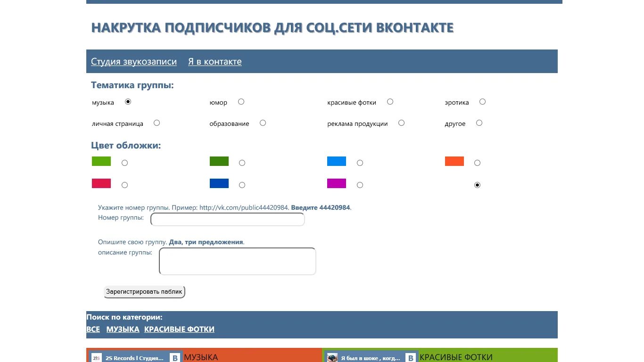
Task: Choose 'юмор' as group topic
Action: 241,102
